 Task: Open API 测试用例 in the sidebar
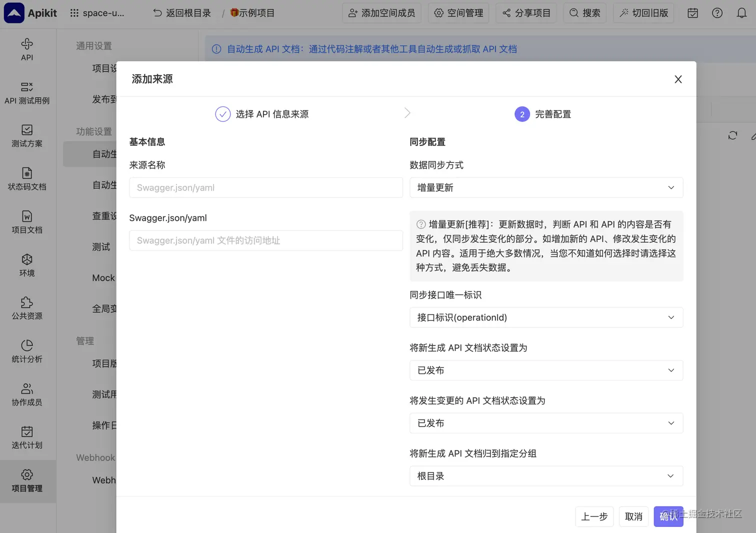pyautogui.click(x=27, y=93)
